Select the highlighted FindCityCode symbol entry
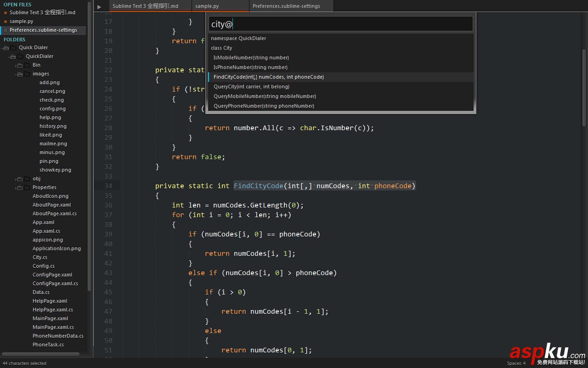The width and height of the screenshot is (588, 368). tap(341, 77)
